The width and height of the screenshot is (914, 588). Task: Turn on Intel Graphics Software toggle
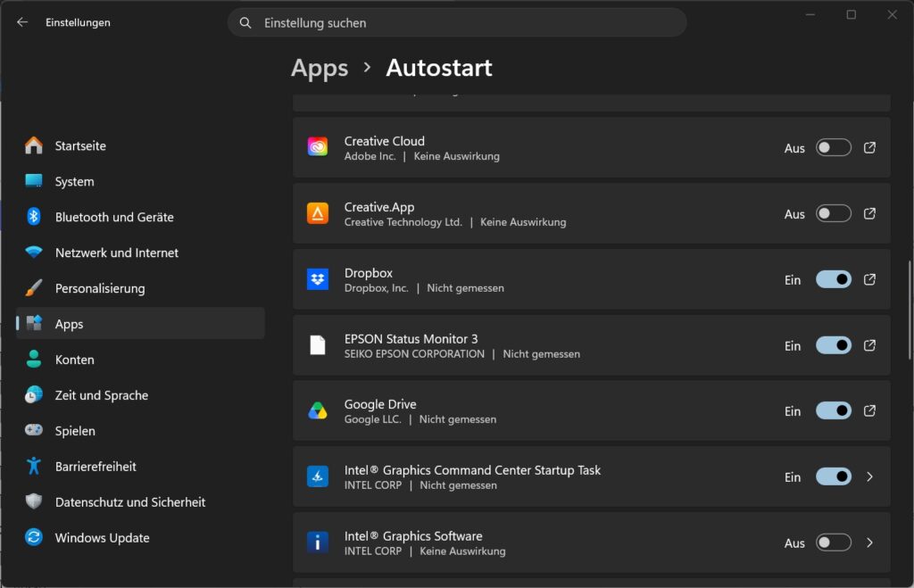834,542
